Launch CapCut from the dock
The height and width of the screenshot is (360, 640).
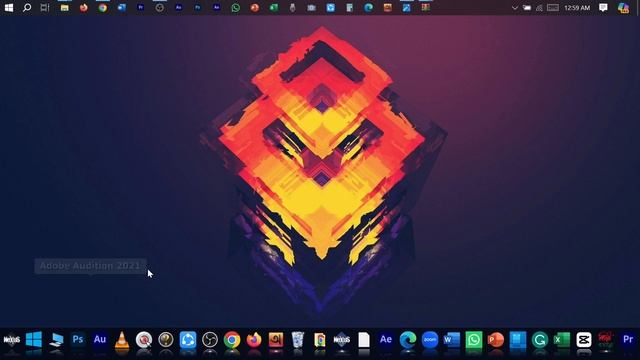584,340
